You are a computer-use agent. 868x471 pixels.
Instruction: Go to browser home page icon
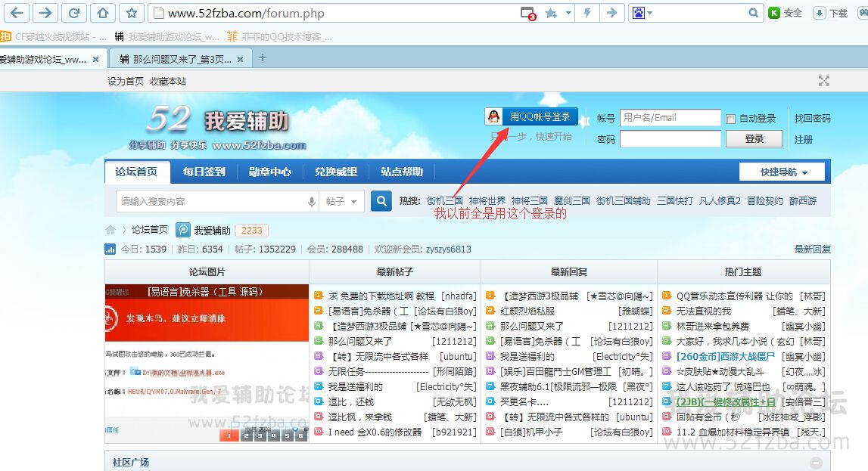[x=102, y=13]
